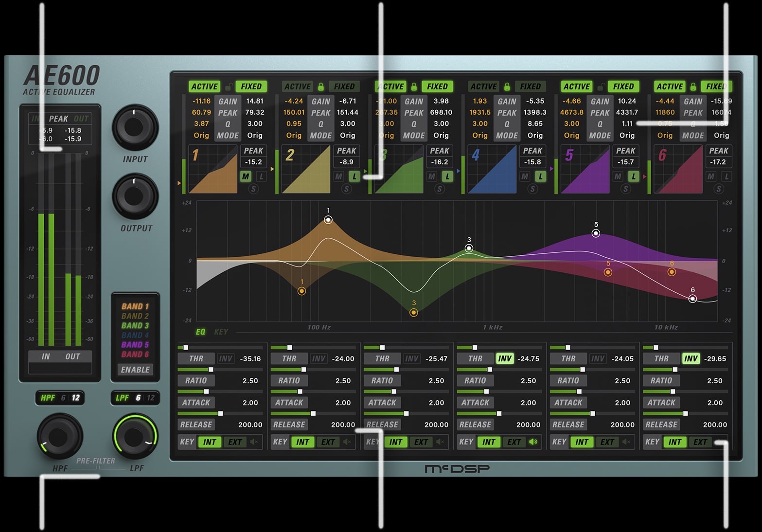
Task: Click the lock icon on band 2
Action: point(321,87)
